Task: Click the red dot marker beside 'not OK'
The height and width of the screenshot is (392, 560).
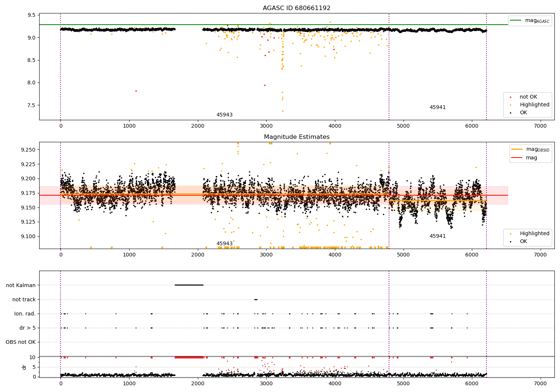Action: (510, 97)
